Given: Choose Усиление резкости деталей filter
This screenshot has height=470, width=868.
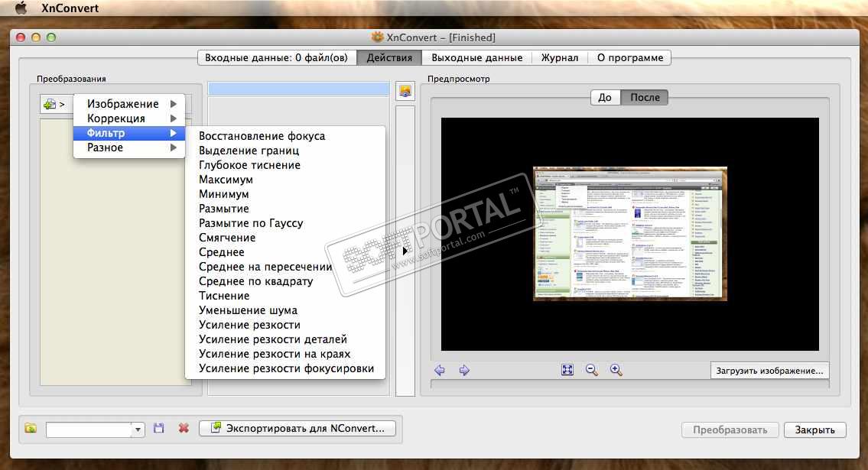Looking at the screenshot, I should [x=285, y=339].
